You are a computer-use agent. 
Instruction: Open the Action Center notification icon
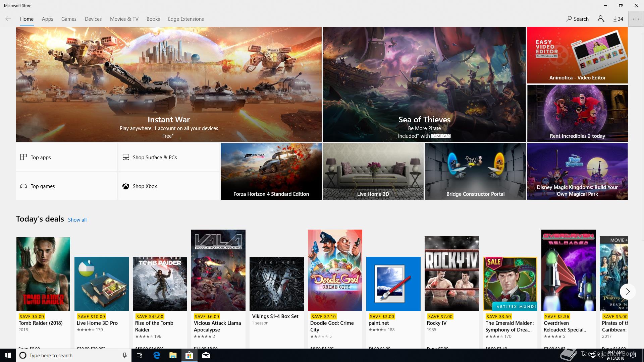pyautogui.click(x=633, y=355)
